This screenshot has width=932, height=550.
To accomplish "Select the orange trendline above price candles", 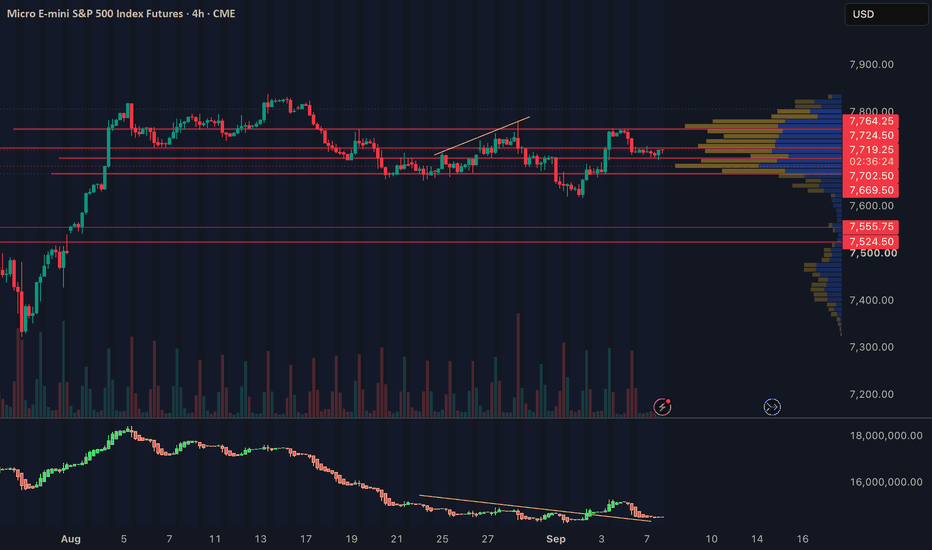I will [x=482, y=136].
